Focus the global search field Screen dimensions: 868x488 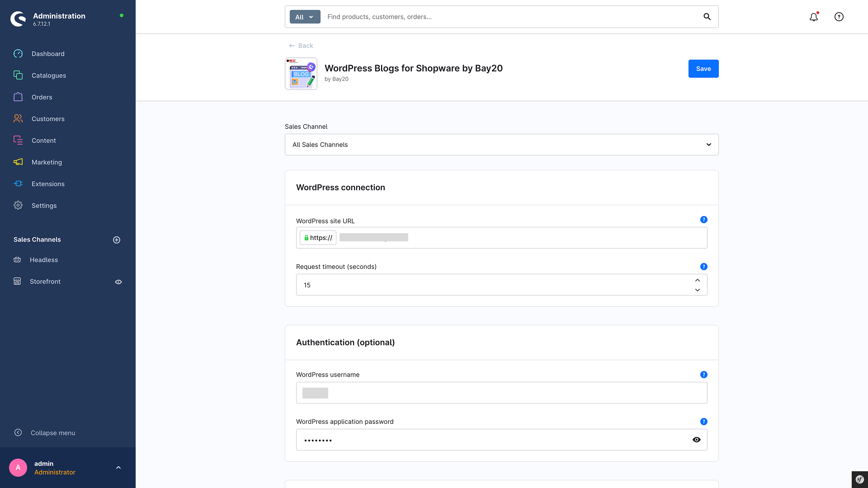(511, 17)
